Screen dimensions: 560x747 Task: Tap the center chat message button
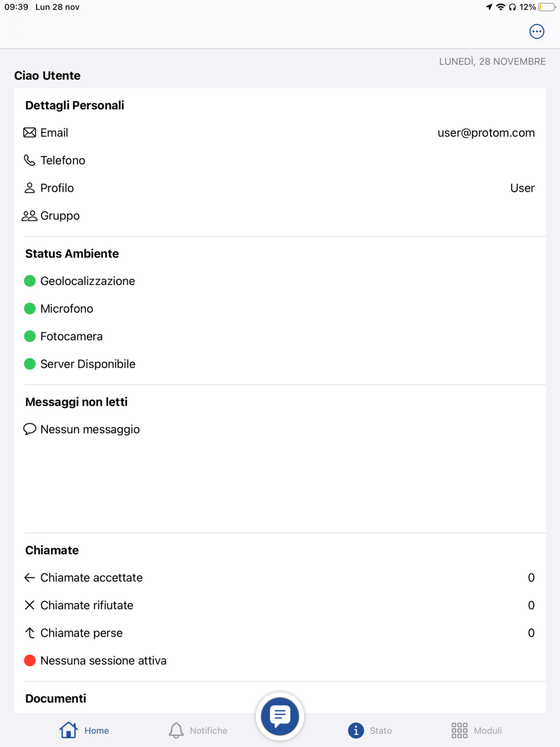(x=280, y=716)
